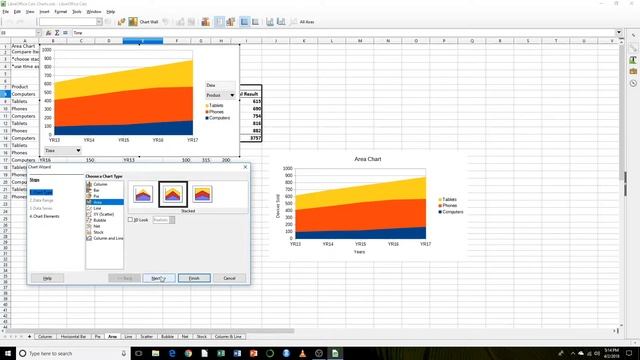This screenshot has width=640, height=360.
Task: Click the Add sheet plus icon
Action: [x=29, y=336]
